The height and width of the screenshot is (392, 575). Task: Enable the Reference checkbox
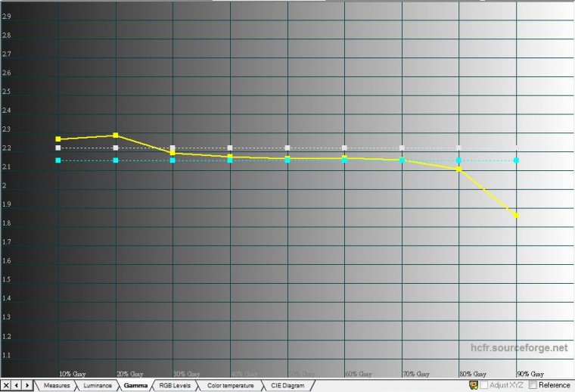pos(533,385)
